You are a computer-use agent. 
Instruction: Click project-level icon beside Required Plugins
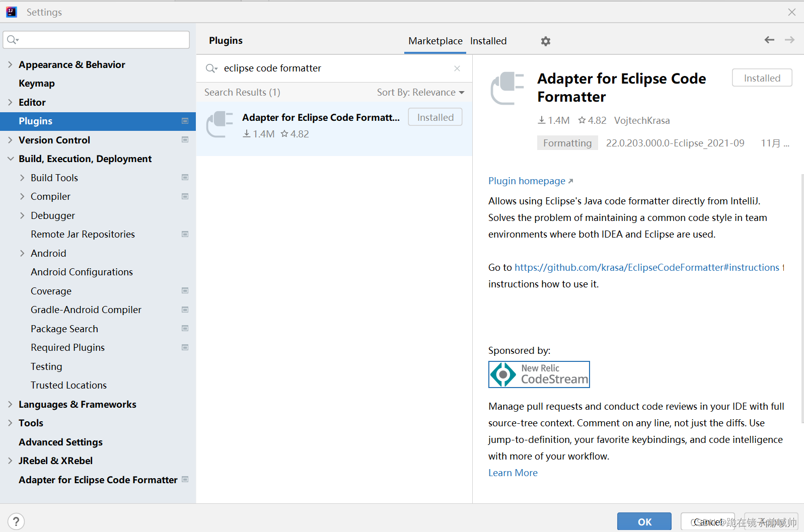[x=185, y=347]
